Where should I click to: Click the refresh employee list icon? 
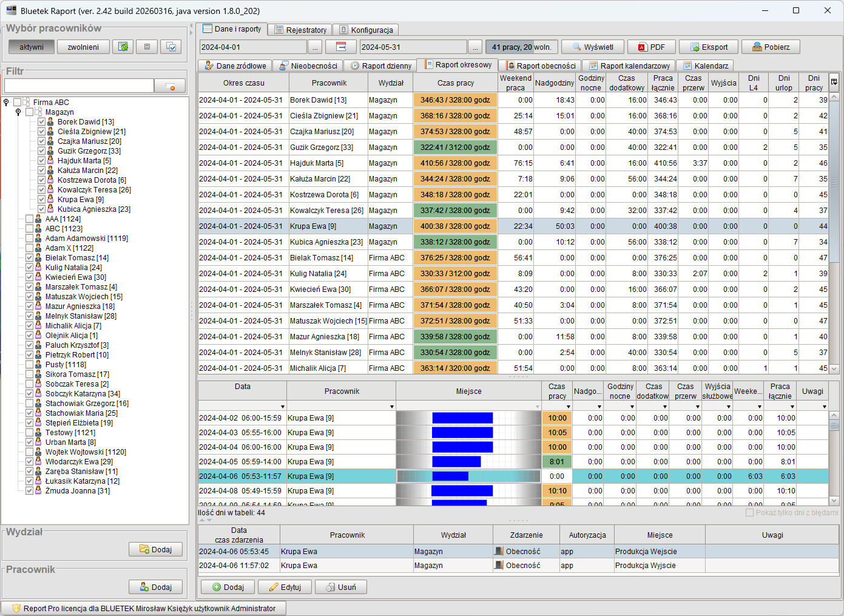click(123, 47)
